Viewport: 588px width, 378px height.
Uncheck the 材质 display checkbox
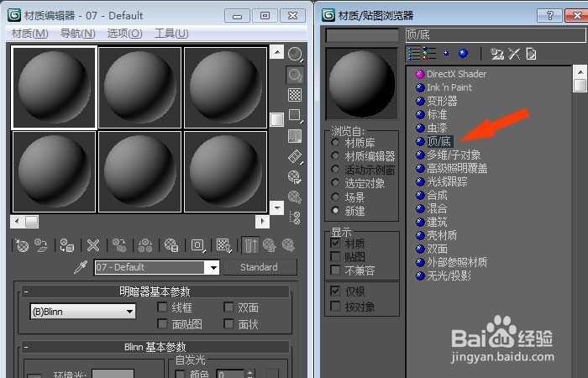tap(335, 244)
